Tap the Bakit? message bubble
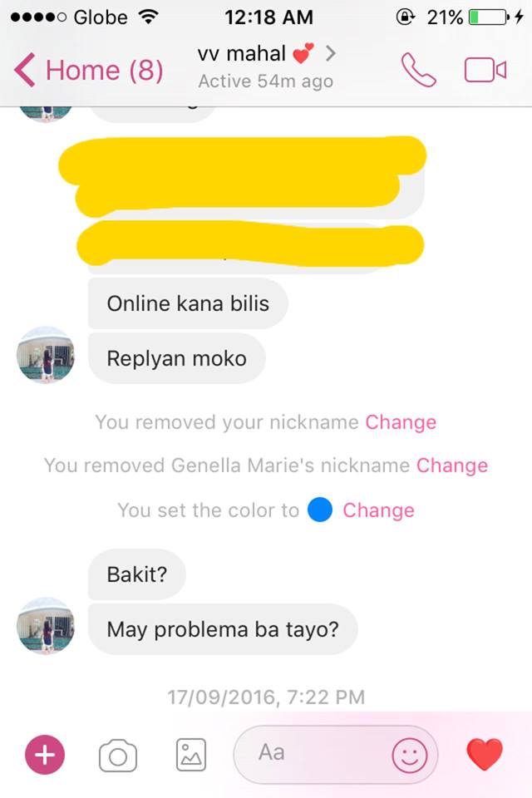The image size is (532, 798). (137, 574)
